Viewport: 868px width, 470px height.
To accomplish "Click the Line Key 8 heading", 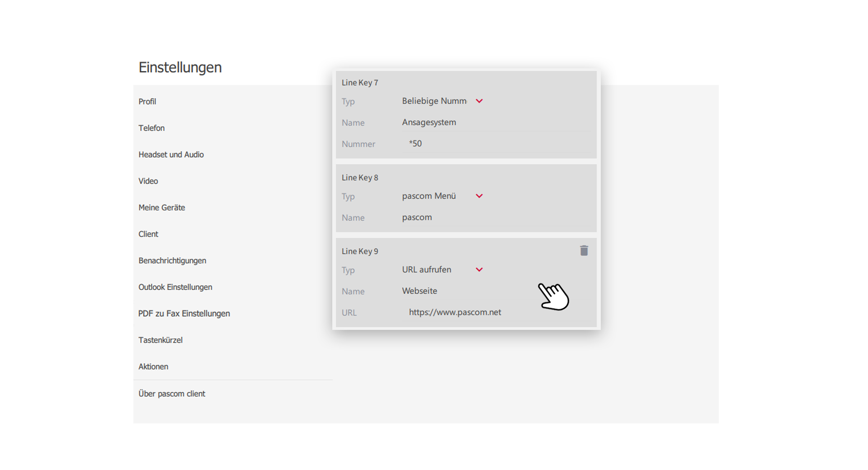I will 360,178.
